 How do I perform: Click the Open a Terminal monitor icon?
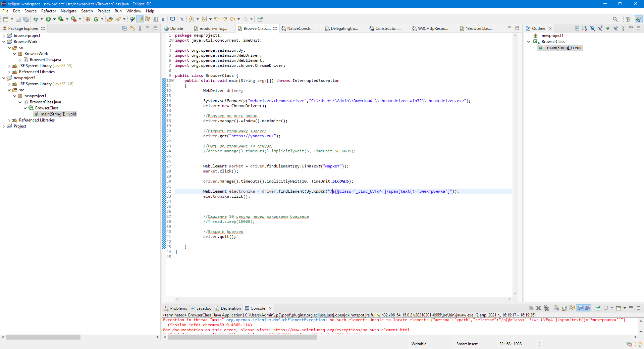pos(172,19)
